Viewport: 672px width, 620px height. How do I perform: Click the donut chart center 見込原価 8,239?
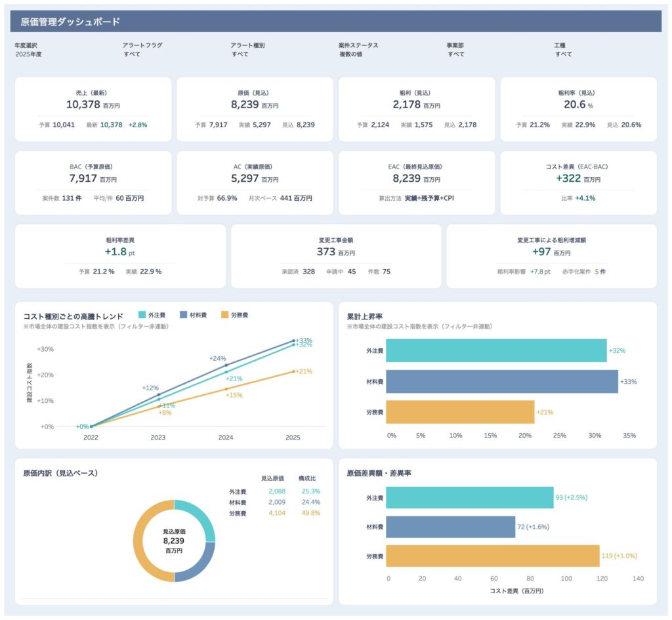tap(174, 541)
